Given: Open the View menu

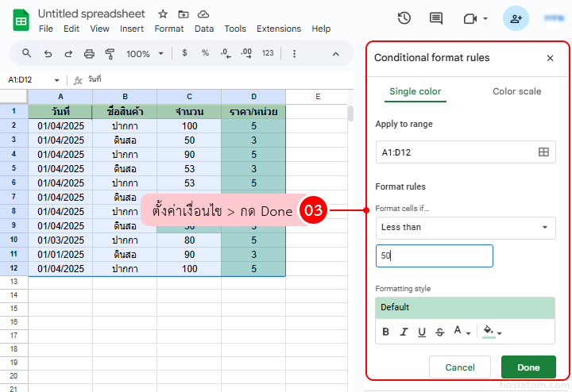Looking at the screenshot, I should pyautogui.click(x=99, y=29).
